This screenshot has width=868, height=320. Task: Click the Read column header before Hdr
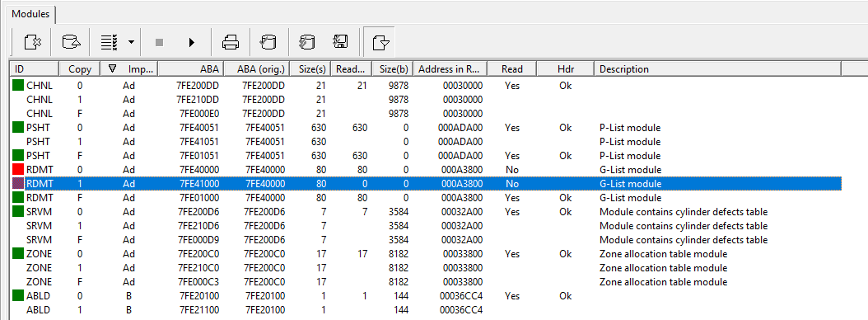pos(512,68)
